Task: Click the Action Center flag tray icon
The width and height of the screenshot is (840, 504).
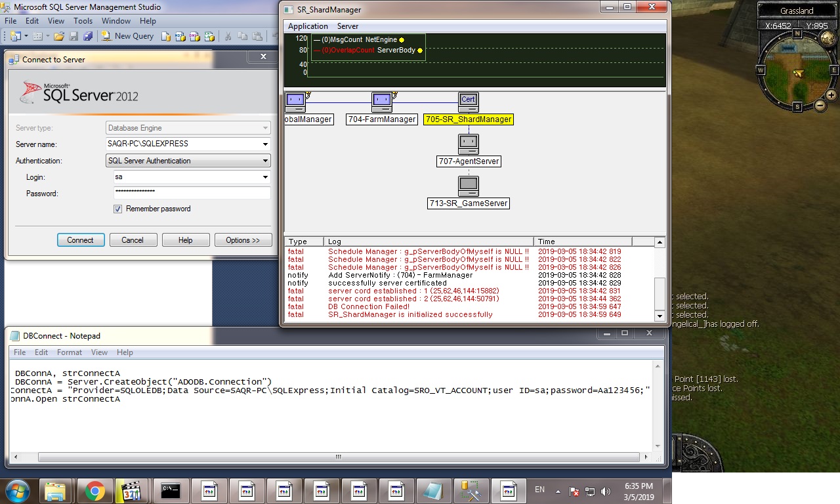Action: click(x=574, y=491)
